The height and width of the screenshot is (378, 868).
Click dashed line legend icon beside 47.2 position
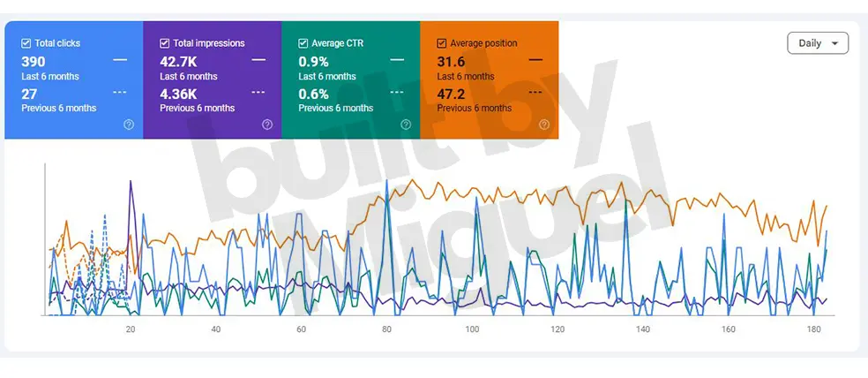pos(535,92)
